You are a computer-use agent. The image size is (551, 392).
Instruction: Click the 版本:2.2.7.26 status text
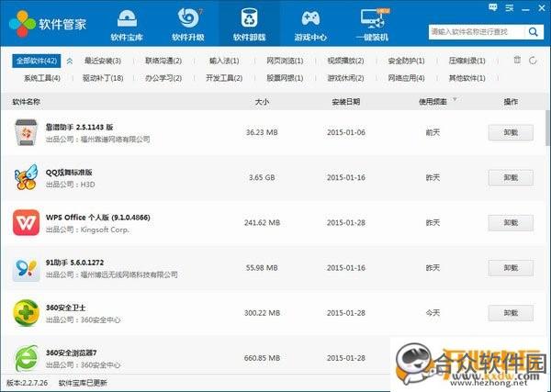pyautogui.click(x=27, y=383)
